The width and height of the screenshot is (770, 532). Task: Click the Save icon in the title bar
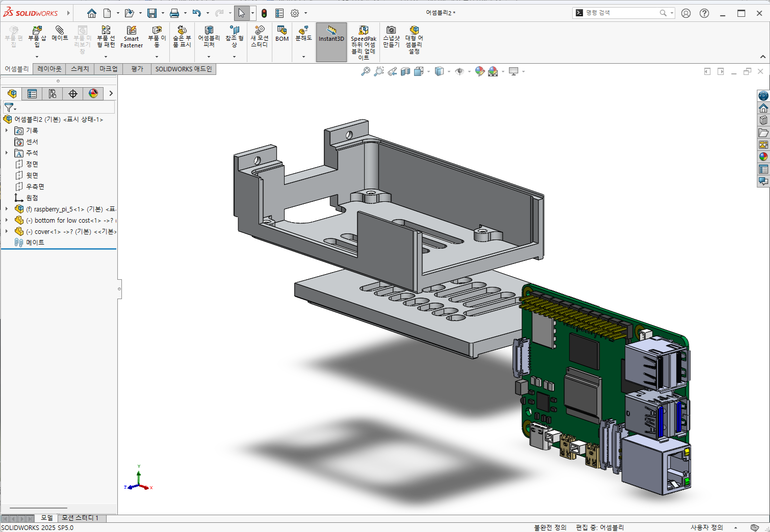click(152, 13)
